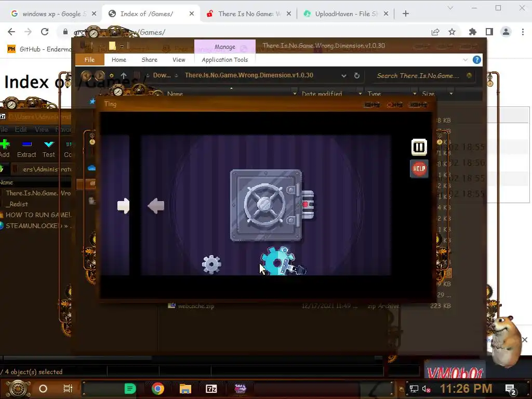The width and height of the screenshot is (532, 399).
Task: Expand the Explorer ribbon chevron
Action: click(x=465, y=60)
